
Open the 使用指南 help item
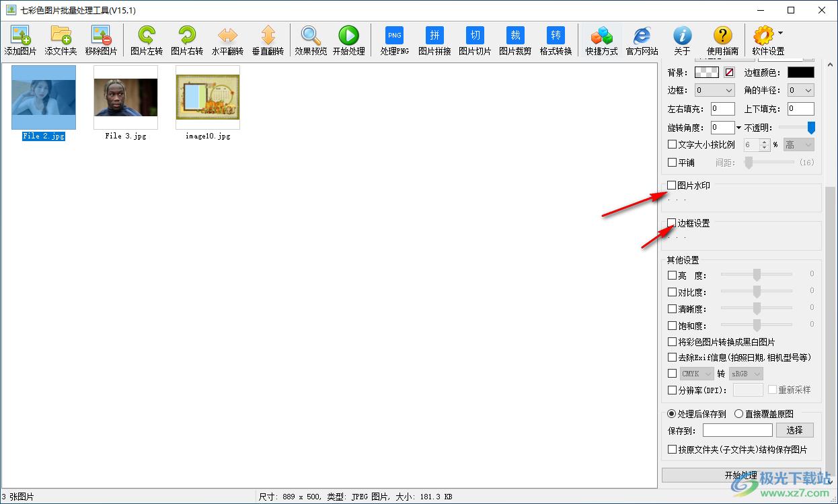(x=722, y=36)
